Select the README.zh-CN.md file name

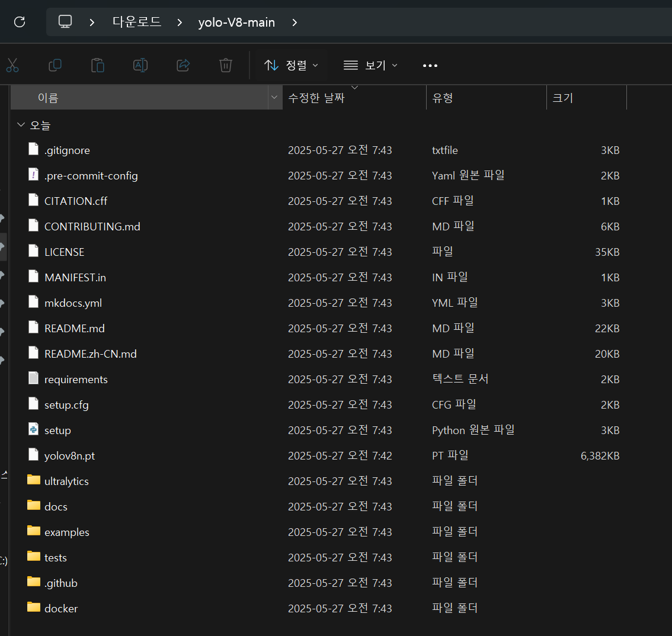[x=91, y=354]
